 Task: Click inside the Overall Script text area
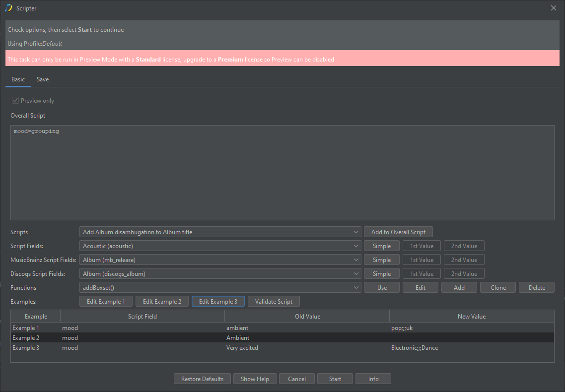coord(282,174)
